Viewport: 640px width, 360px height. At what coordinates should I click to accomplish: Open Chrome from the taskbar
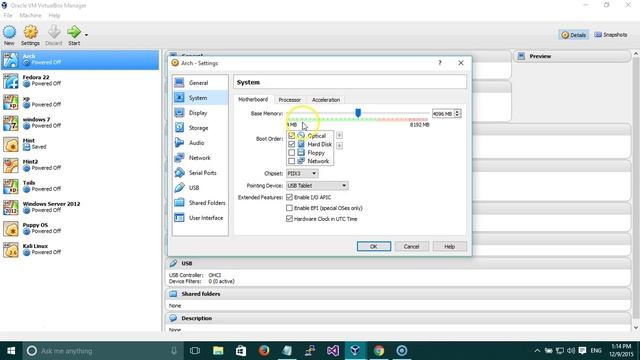pyautogui.click(x=378, y=351)
